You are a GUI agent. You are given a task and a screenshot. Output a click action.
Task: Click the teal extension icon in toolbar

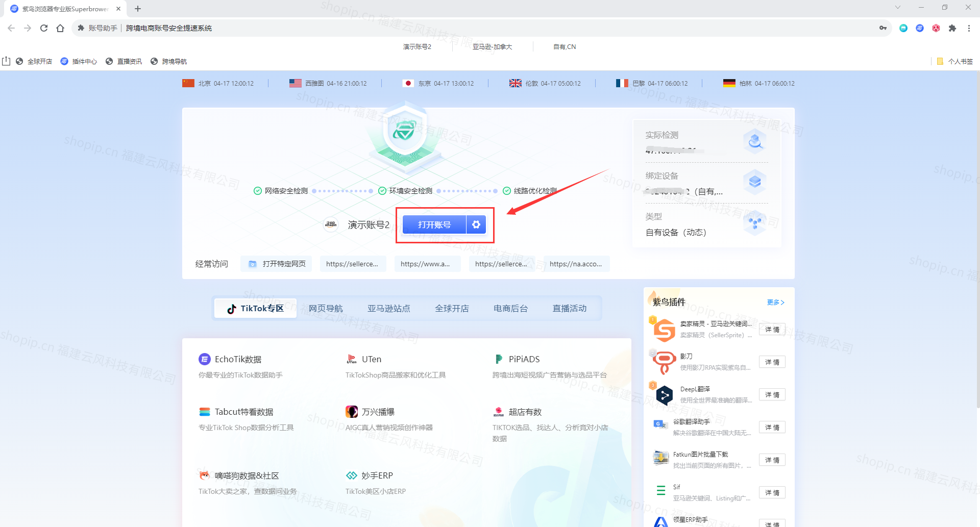[903, 28]
